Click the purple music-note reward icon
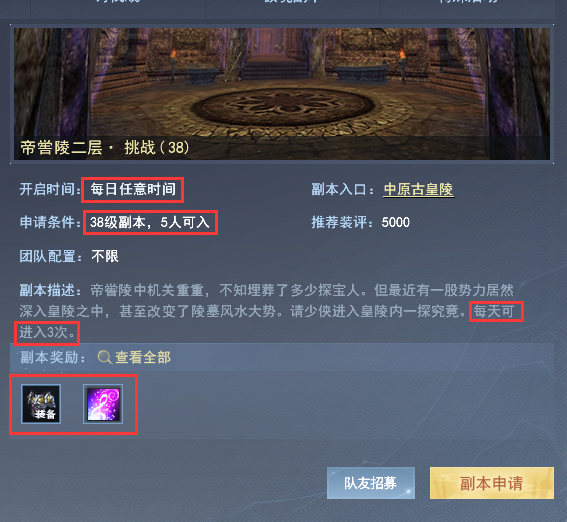 tap(103, 404)
